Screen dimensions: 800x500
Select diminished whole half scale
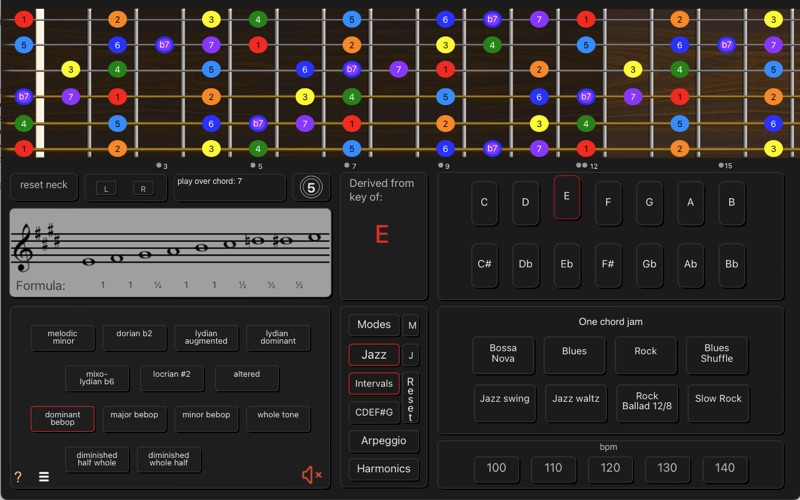click(x=169, y=459)
